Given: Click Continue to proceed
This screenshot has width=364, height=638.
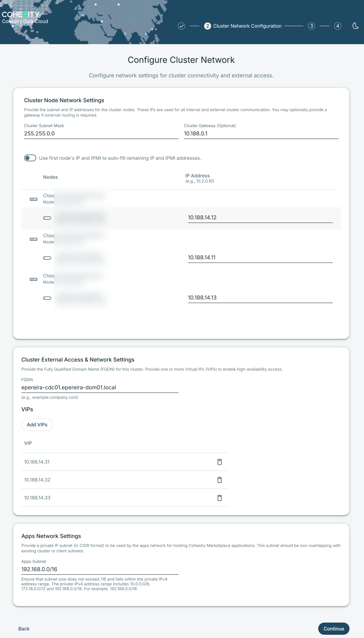Looking at the screenshot, I should pyautogui.click(x=333, y=628).
